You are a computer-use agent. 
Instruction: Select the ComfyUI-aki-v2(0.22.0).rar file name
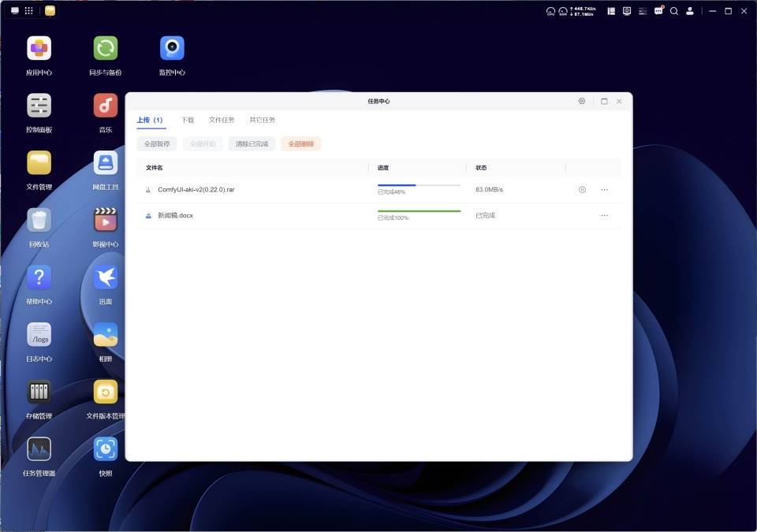pos(196,190)
